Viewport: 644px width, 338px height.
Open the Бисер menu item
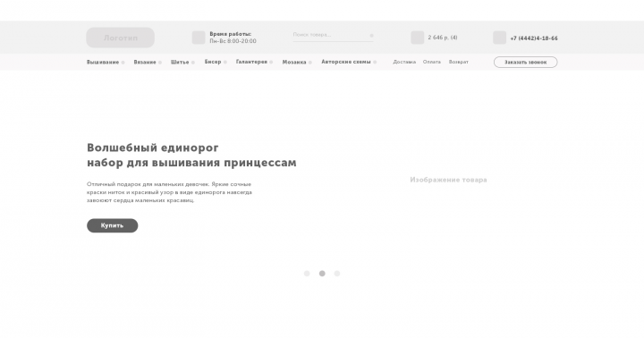213,62
